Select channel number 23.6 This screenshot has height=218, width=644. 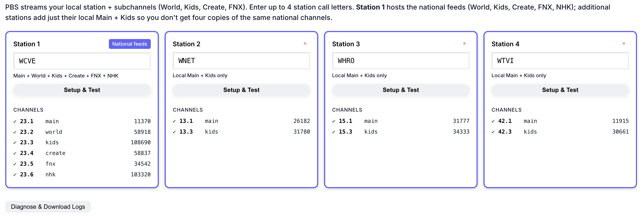click(x=27, y=175)
